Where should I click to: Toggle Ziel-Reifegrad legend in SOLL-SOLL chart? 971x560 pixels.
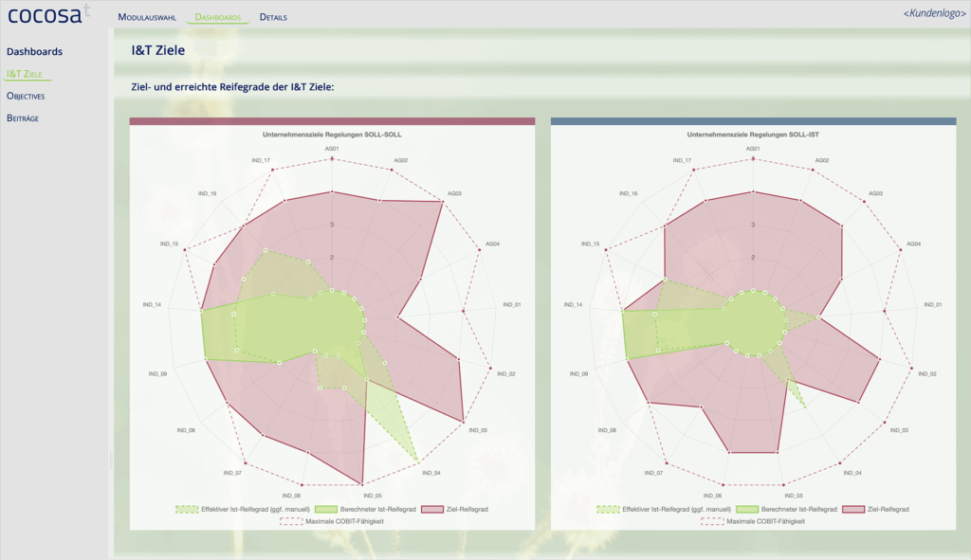click(x=454, y=509)
